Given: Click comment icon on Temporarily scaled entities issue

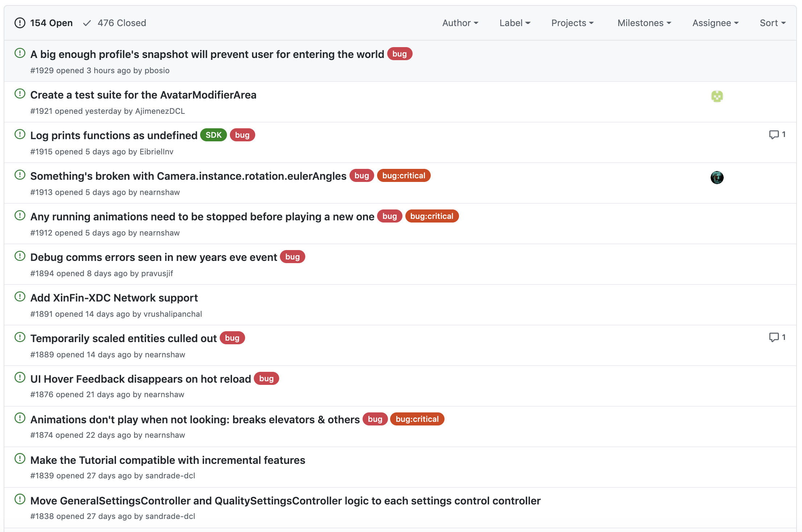Looking at the screenshot, I should [x=774, y=337].
